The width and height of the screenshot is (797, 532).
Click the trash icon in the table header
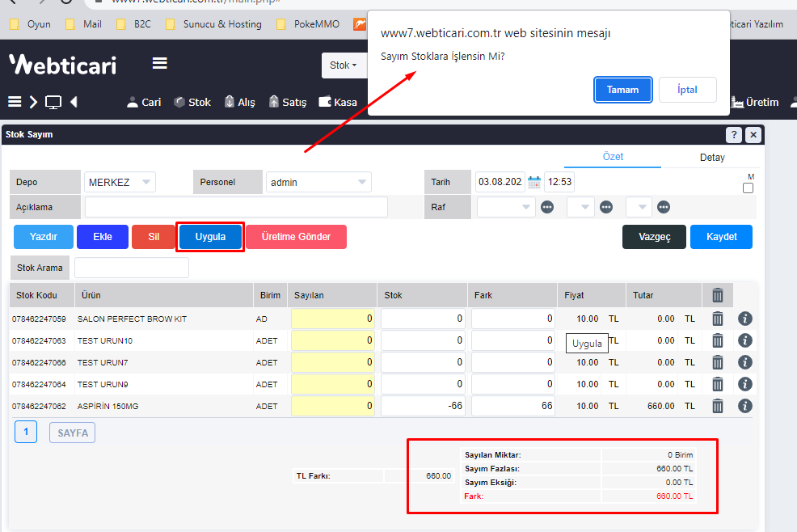(718, 295)
